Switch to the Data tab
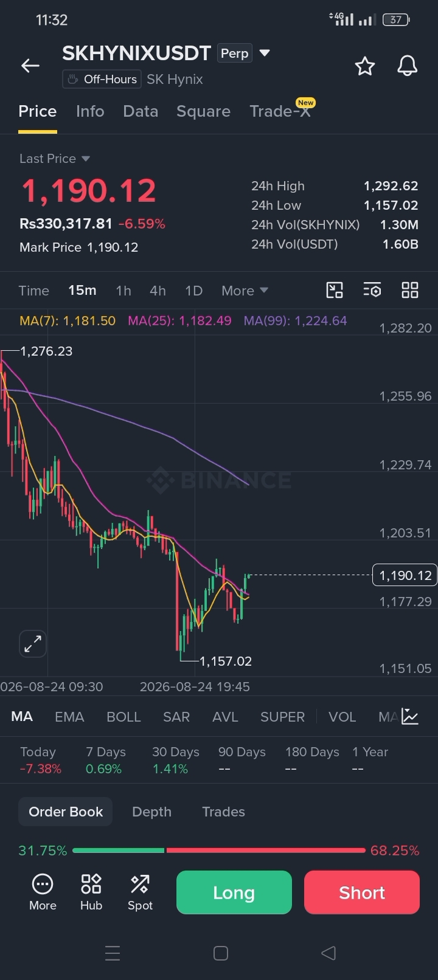 coord(141,111)
